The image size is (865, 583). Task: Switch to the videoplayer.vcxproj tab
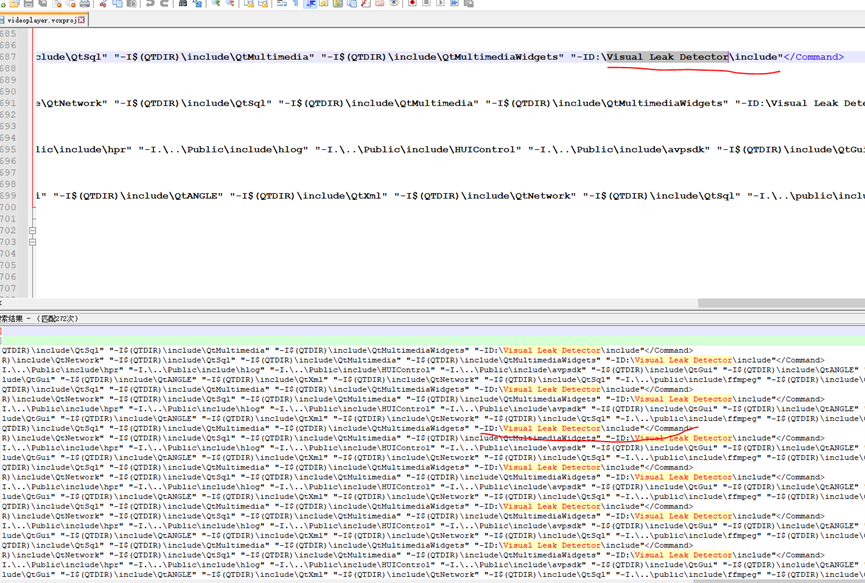(x=42, y=20)
